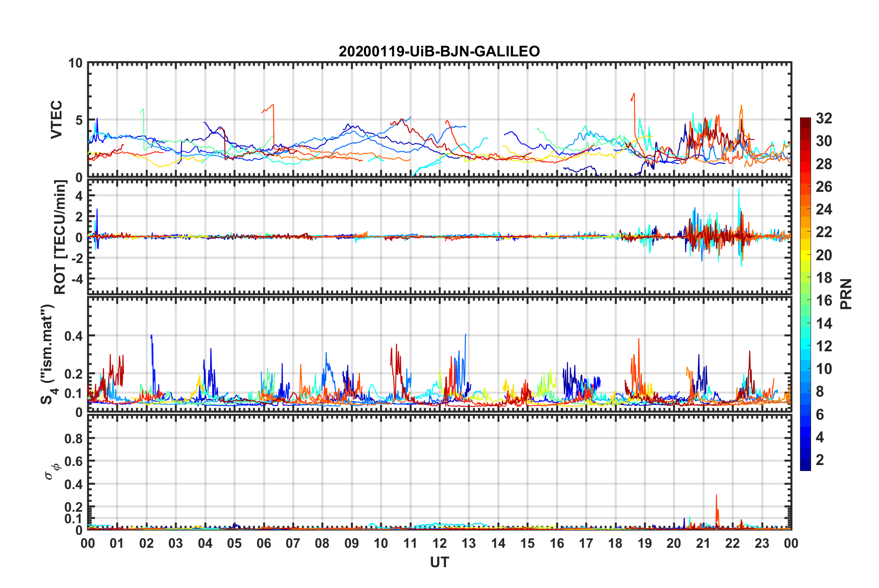879x588 pixels.
Task: Select the 5 tick on the VTEC axis
Action: pos(79,120)
